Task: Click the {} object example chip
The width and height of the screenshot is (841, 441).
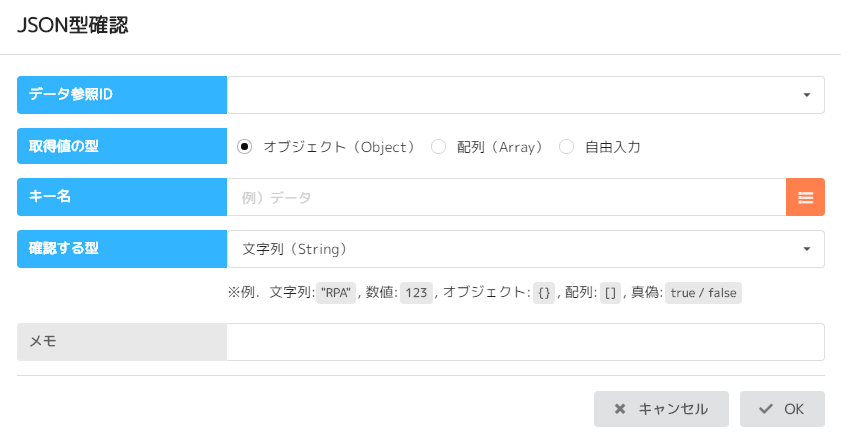Action: click(x=544, y=294)
